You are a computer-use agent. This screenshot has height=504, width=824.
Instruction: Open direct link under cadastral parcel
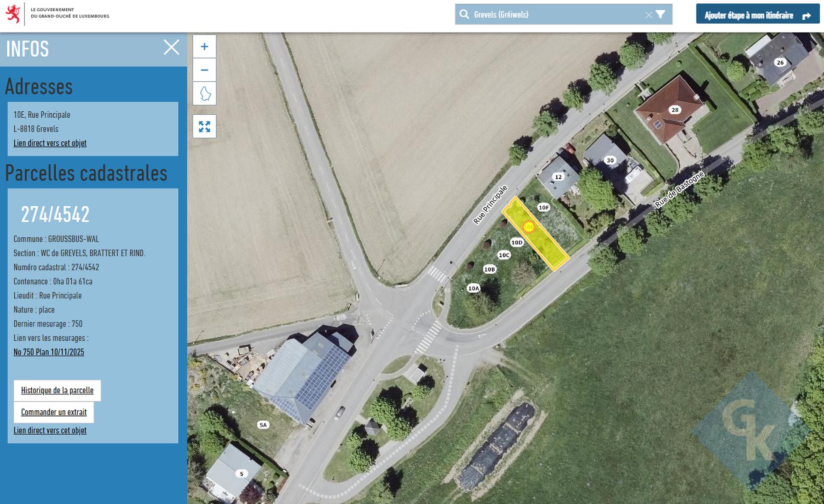(x=50, y=431)
